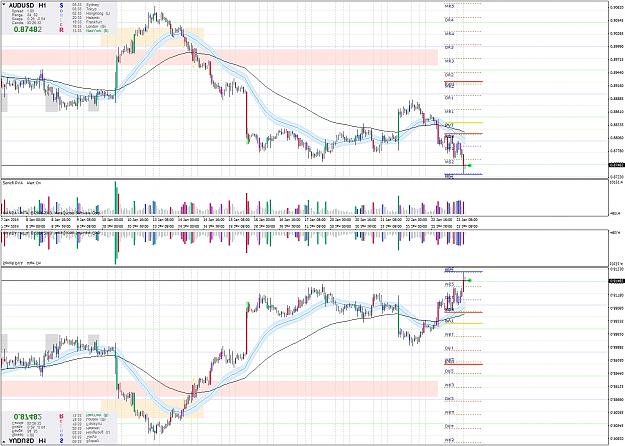Viewport: 625px width, 446px height.
Task: Click the 0.88060 value on upper price axis
Action: (x=616, y=138)
